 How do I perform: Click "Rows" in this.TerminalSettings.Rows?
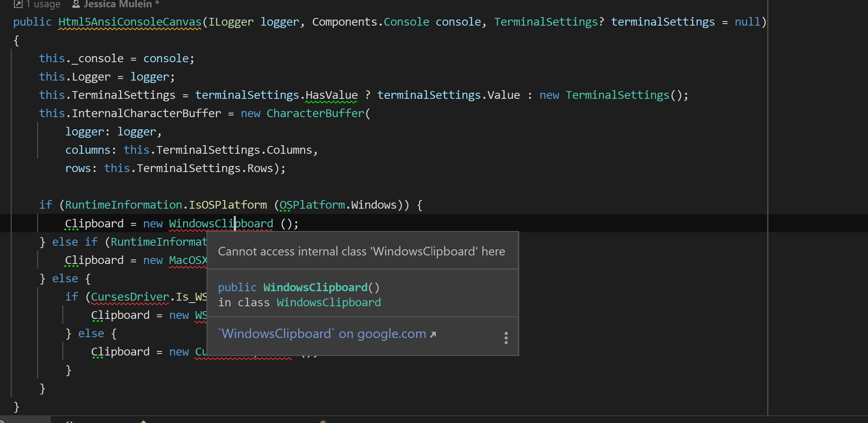tap(260, 168)
